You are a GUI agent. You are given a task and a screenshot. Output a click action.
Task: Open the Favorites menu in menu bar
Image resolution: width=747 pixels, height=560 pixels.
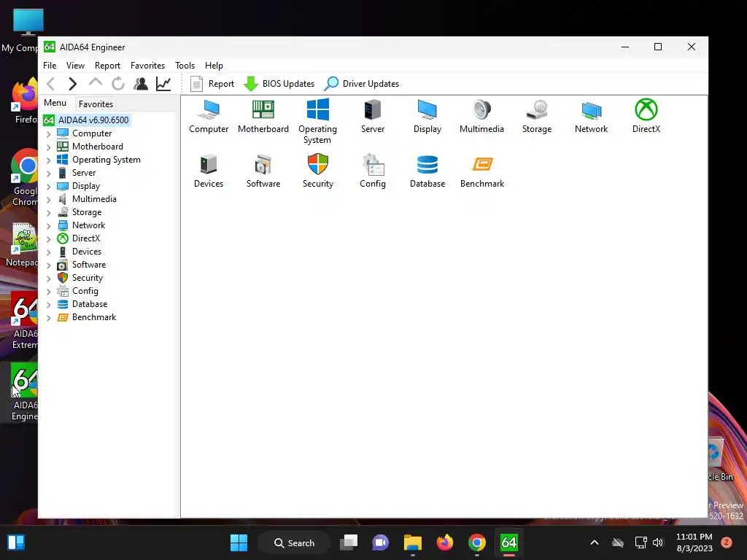(x=147, y=65)
